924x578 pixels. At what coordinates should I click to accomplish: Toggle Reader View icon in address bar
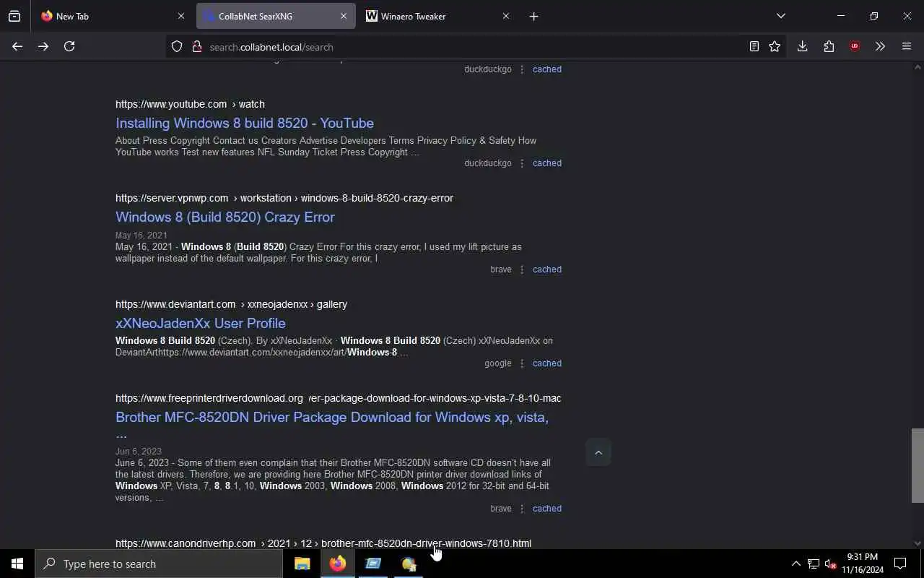[754, 46]
